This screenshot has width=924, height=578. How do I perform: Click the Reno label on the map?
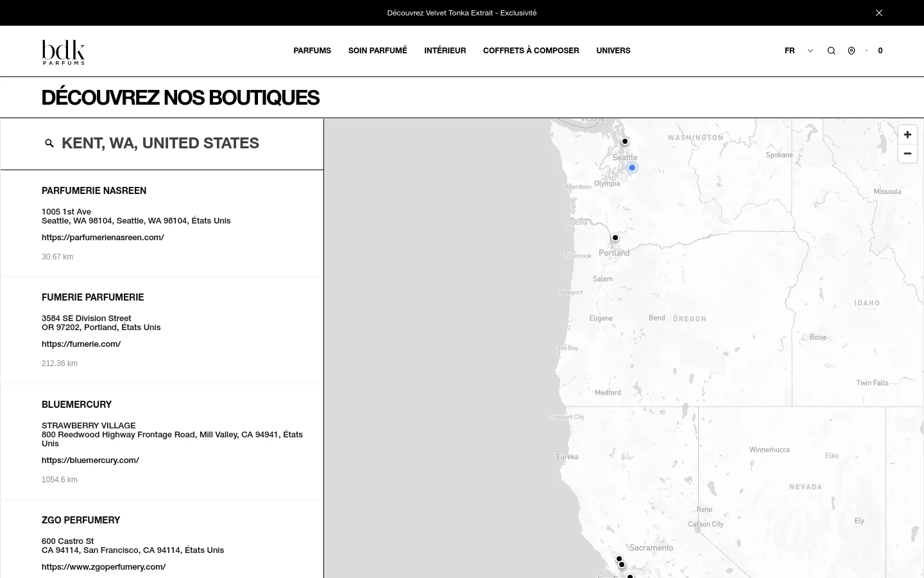point(705,509)
